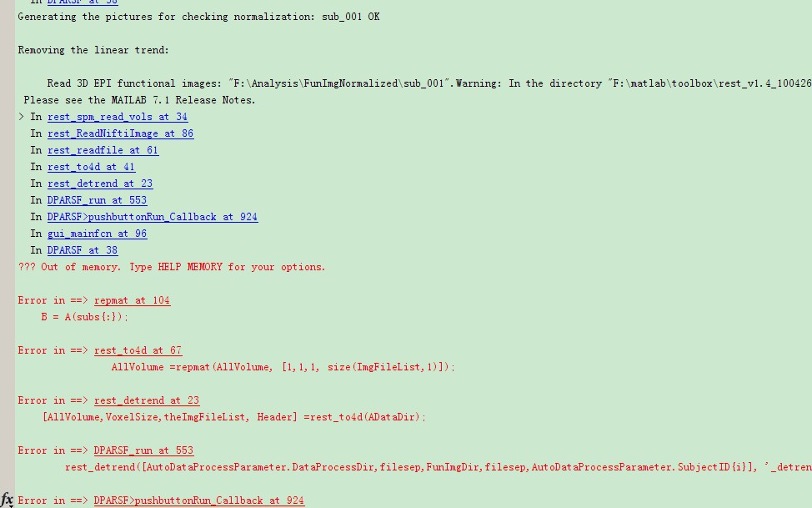
Task: Open rest_spm_read_vols at 34 link
Action: (x=118, y=117)
